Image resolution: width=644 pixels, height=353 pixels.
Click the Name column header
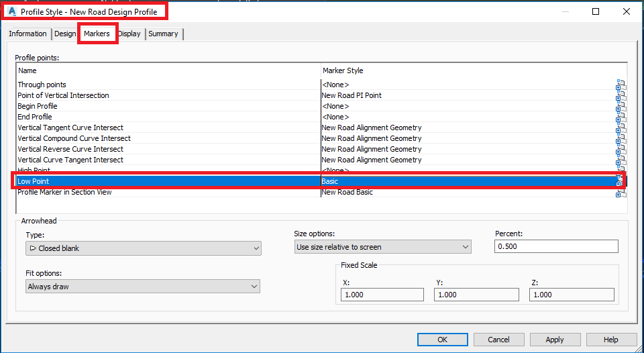pyautogui.click(x=168, y=70)
